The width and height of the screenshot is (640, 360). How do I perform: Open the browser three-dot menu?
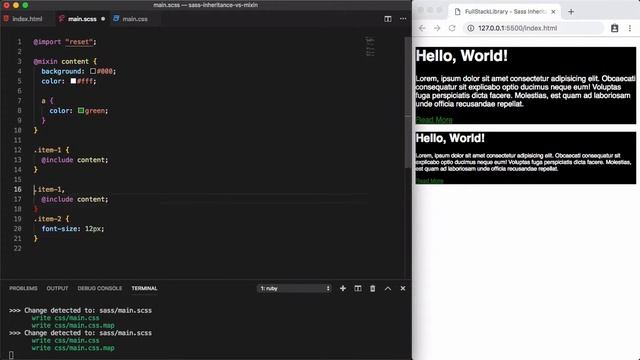[x=630, y=28]
